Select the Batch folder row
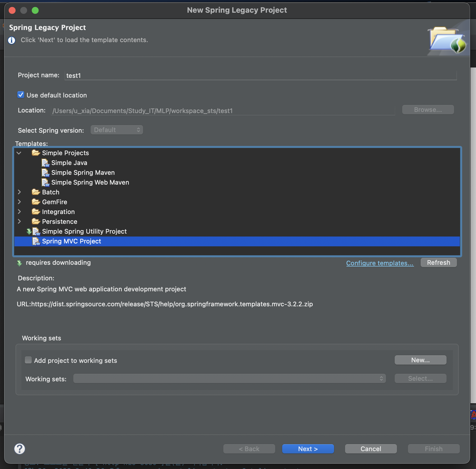 (237, 192)
